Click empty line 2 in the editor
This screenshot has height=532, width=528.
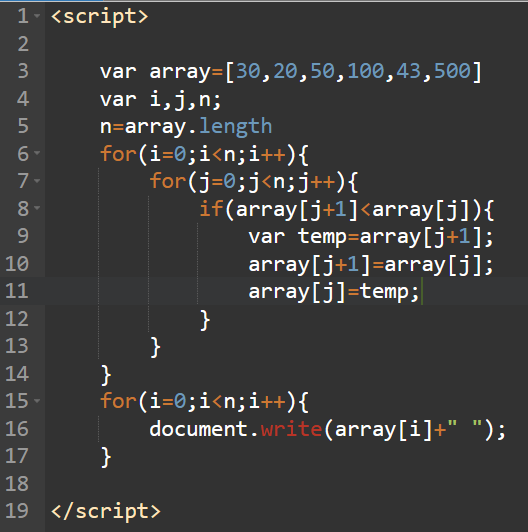pyautogui.click(x=286, y=44)
